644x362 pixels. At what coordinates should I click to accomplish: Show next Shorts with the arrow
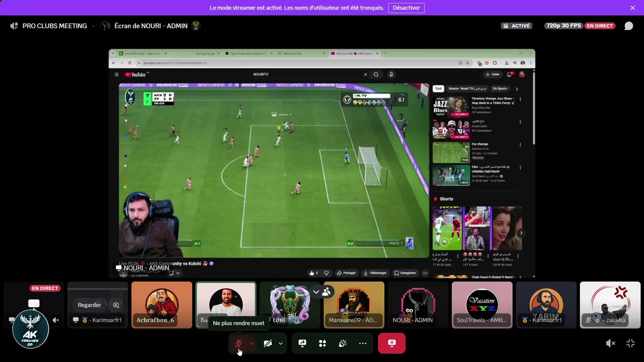point(521,233)
